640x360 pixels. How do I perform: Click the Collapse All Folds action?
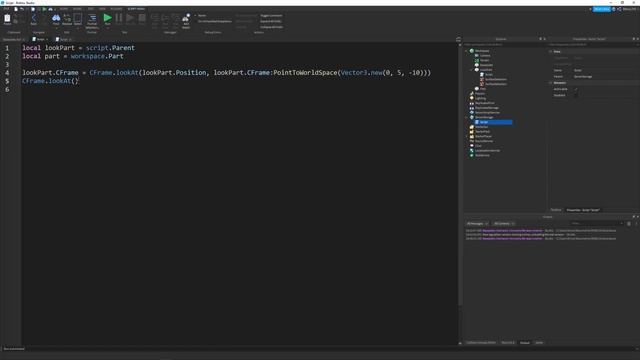271,27
